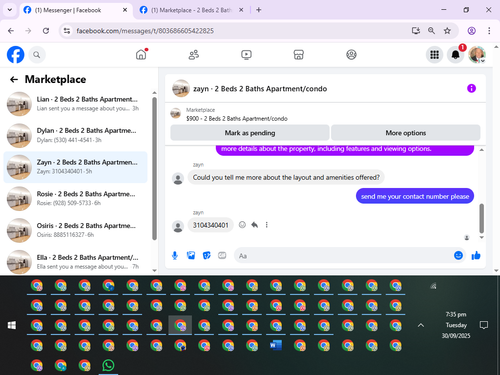Reload the page
This screenshot has width=500, height=375.
[46, 31]
